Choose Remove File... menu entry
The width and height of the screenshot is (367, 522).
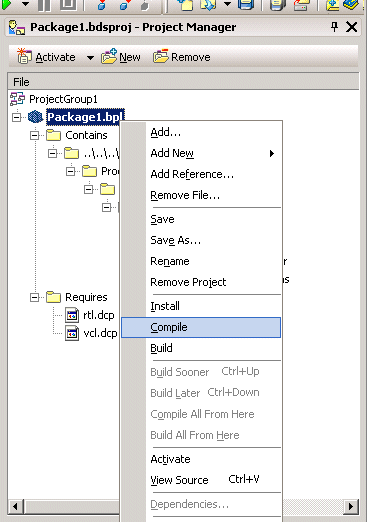[x=201, y=195]
